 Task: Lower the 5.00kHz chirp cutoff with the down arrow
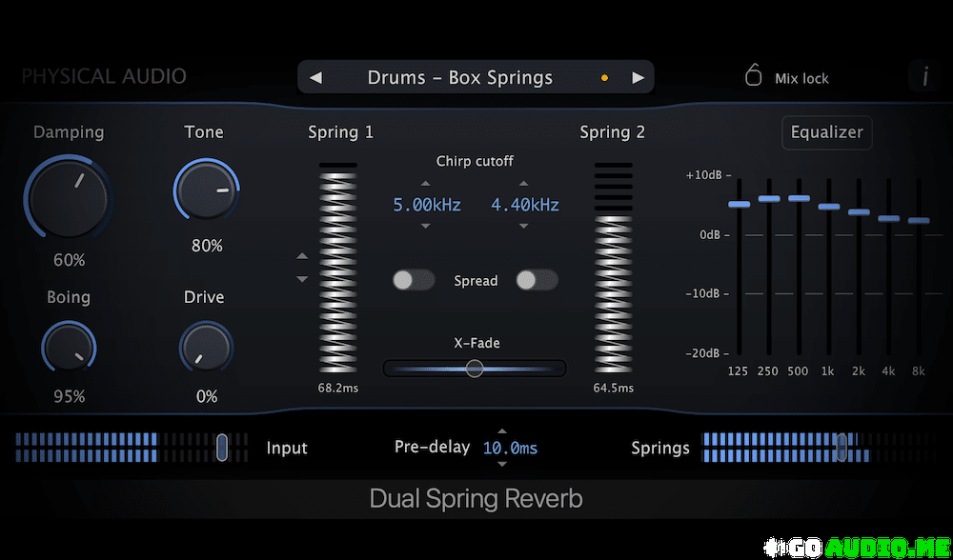(x=425, y=226)
